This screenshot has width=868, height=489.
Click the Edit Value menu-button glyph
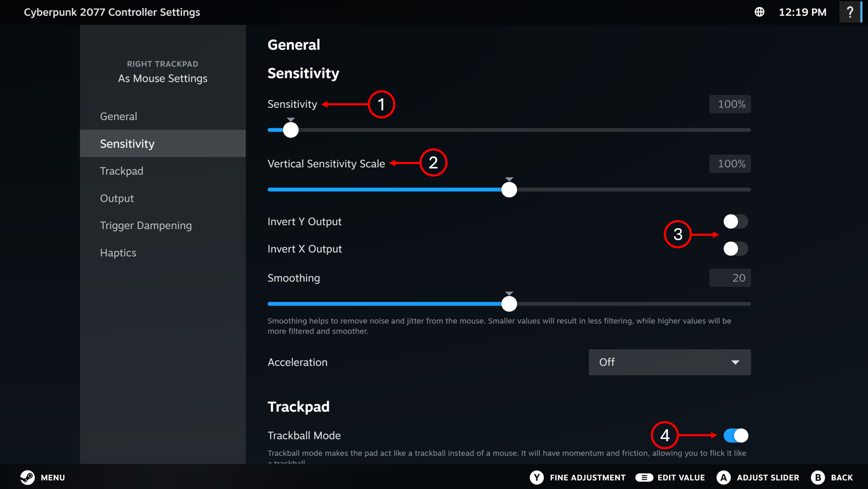tap(644, 477)
